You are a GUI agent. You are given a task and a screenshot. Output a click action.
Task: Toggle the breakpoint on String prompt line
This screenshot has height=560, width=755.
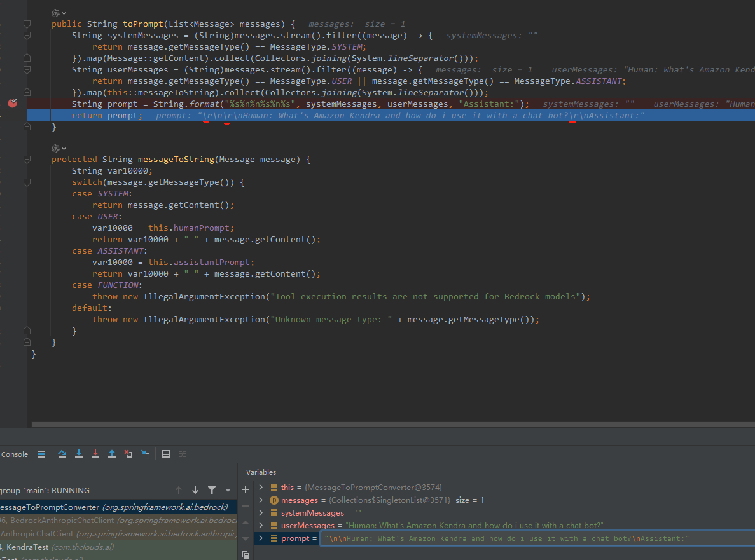point(13,103)
